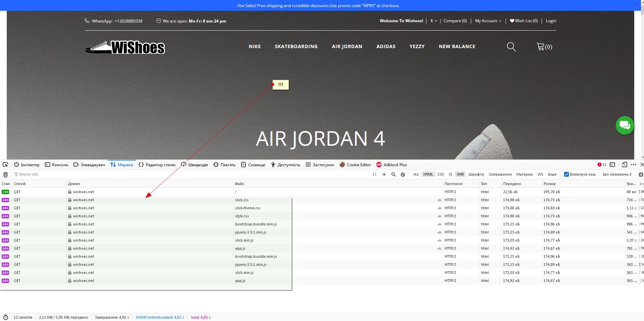Open network settings gear
Screen dimensions: 644x321
tap(641, 174)
